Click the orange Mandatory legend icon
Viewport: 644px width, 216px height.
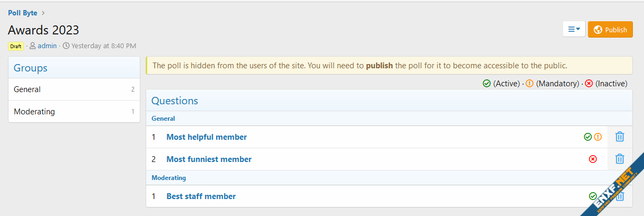(530, 84)
